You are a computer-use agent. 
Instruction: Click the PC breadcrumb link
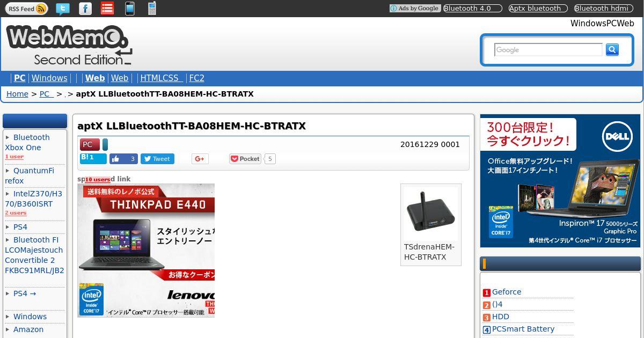tap(46, 94)
